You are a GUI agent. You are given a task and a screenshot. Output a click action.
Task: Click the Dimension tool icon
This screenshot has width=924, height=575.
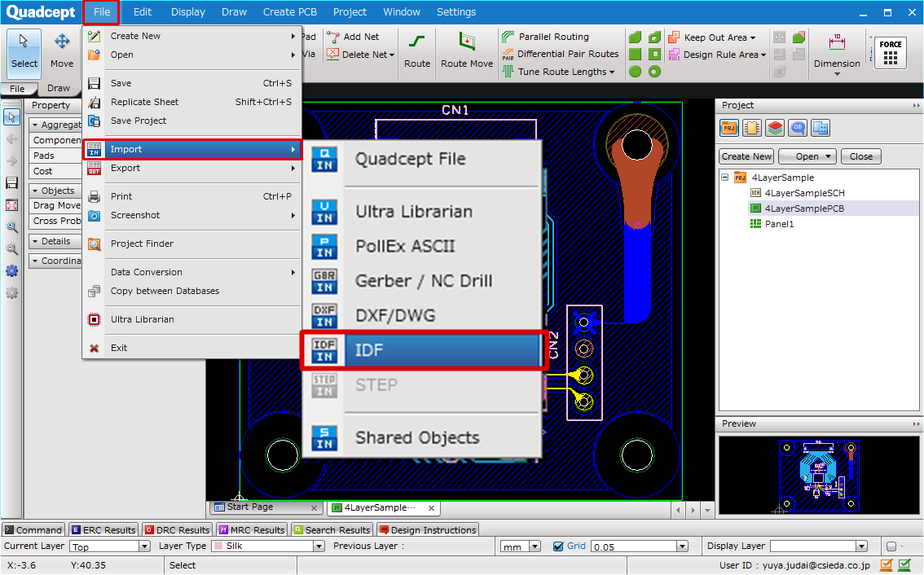click(837, 43)
